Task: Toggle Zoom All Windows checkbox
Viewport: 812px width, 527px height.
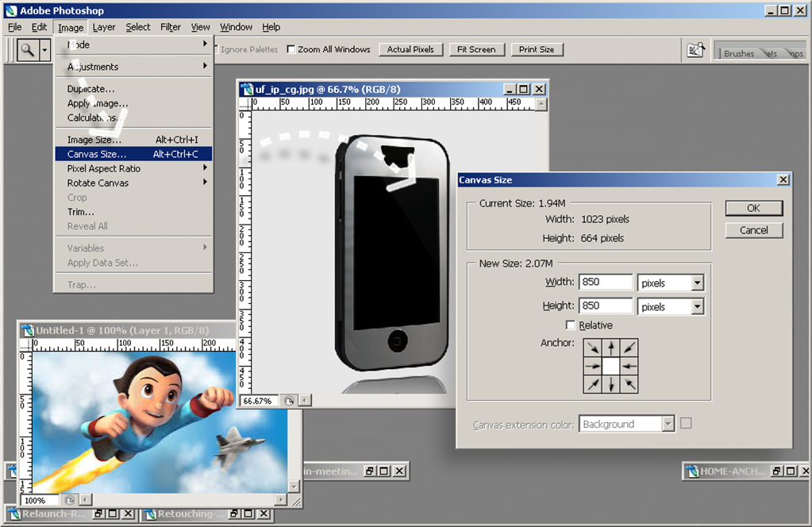Action: 291,50
